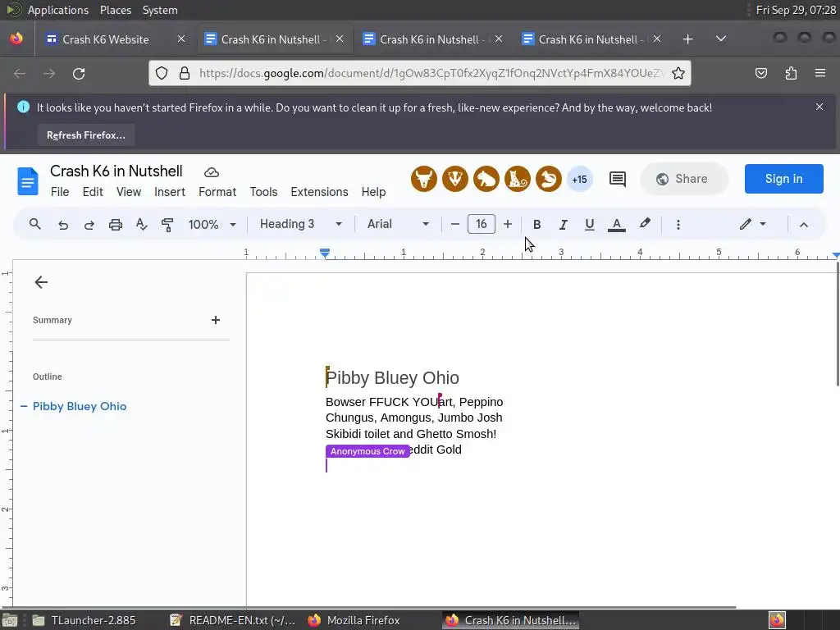Click the second anonymous animal avatar
This screenshot has width=840, height=630.
454,179
